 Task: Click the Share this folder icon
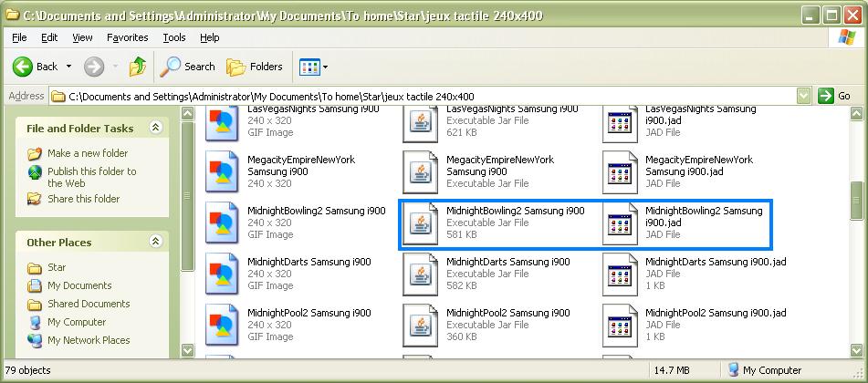point(35,199)
